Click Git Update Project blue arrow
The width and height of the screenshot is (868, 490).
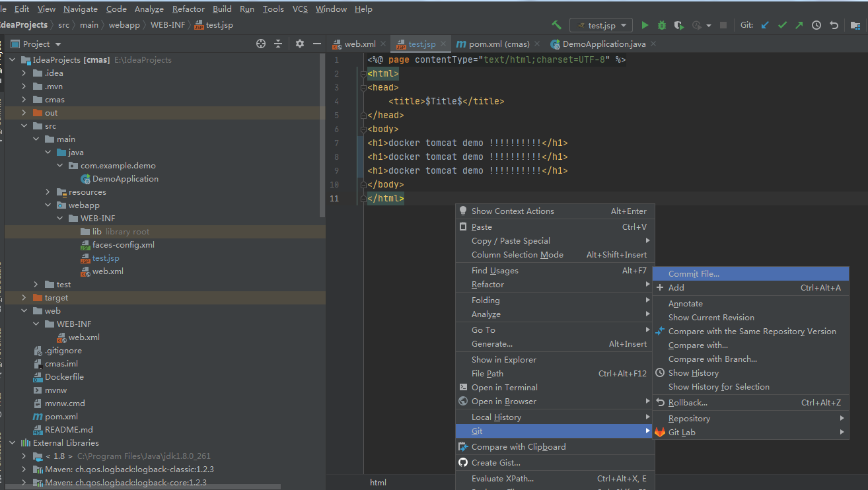(x=765, y=25)
